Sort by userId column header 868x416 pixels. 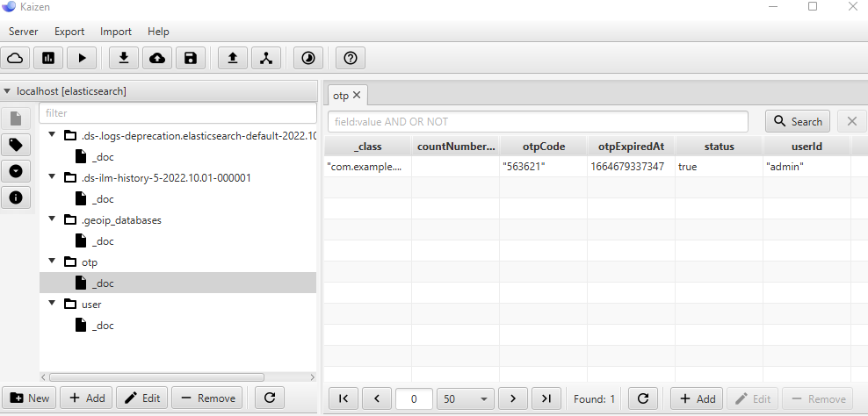point(807,147)
